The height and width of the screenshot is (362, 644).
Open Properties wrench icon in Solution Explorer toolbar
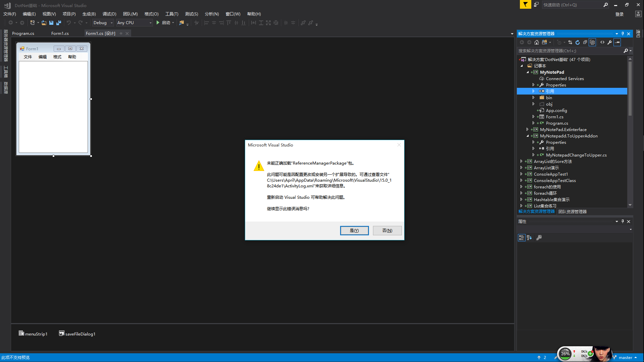(610, 42)
